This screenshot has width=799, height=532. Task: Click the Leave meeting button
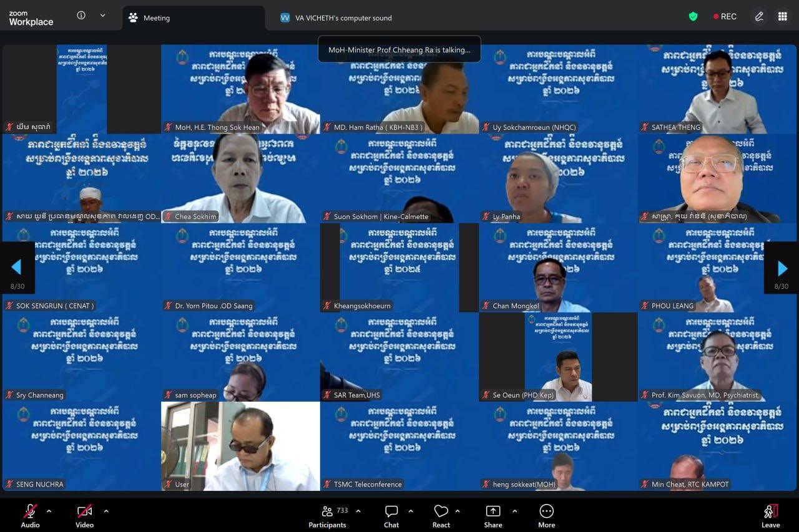(x=771, y=516)
